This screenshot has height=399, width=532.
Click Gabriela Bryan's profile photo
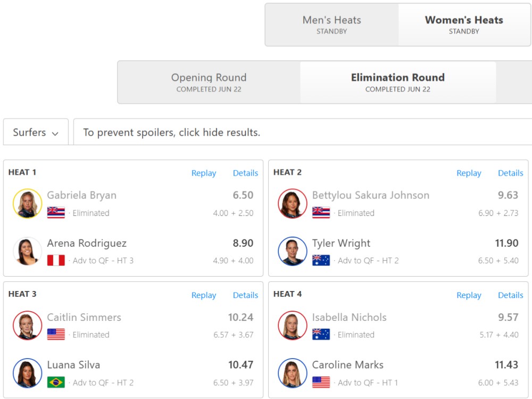28,203
